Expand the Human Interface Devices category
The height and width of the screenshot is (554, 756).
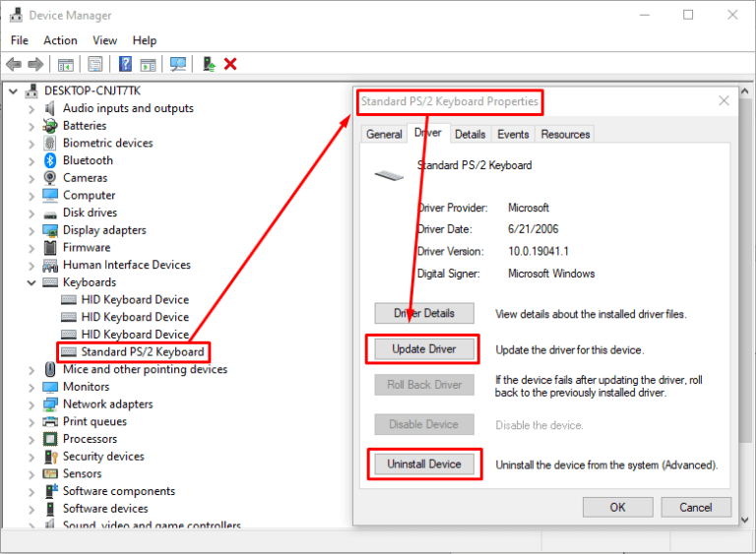31,266
